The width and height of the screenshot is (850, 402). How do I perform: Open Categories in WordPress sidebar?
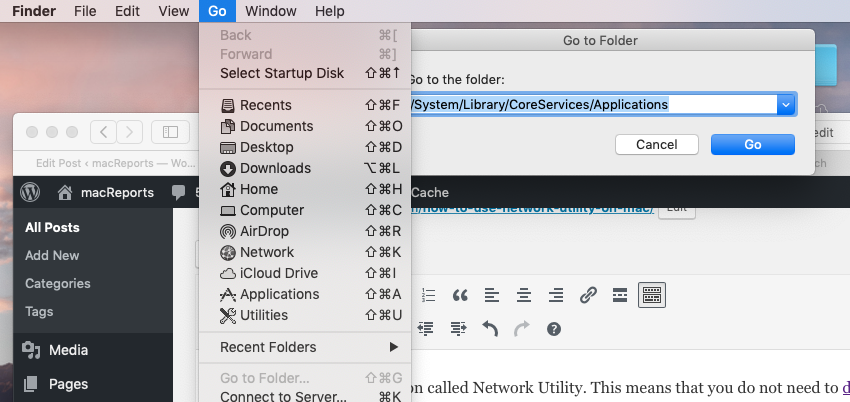click(57, 284)
